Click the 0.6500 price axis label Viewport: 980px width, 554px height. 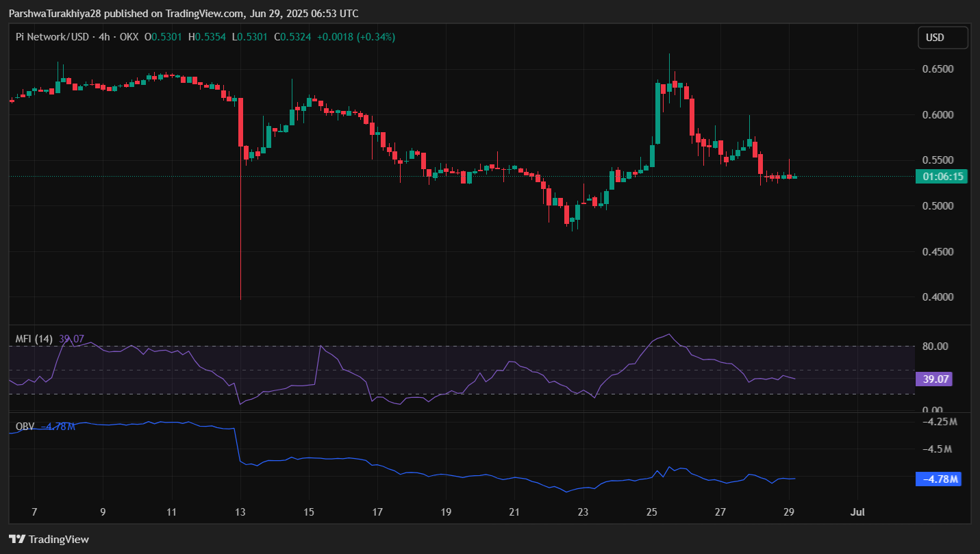point(937,69)
